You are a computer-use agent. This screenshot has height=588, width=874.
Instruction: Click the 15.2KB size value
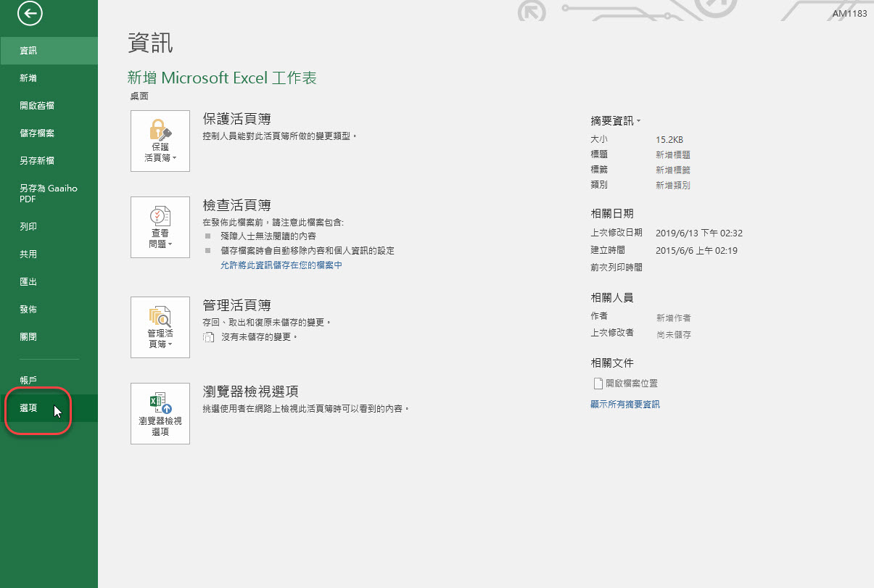click(x=669, y=139)
